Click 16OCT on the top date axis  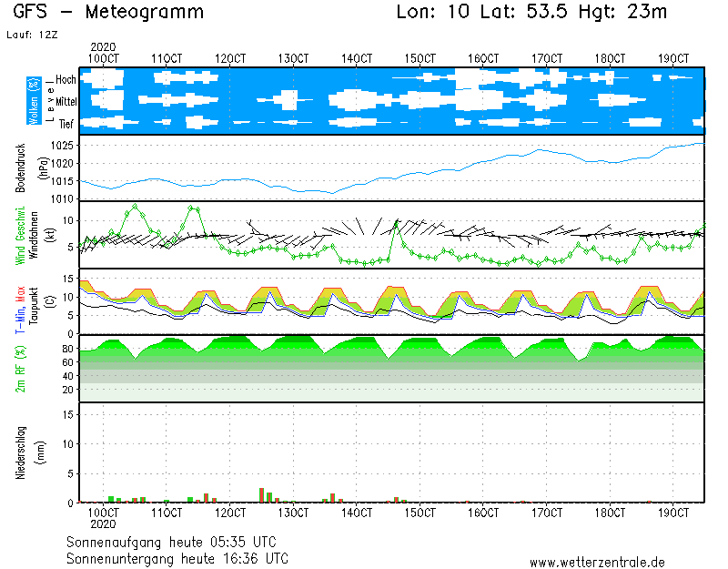483,59
